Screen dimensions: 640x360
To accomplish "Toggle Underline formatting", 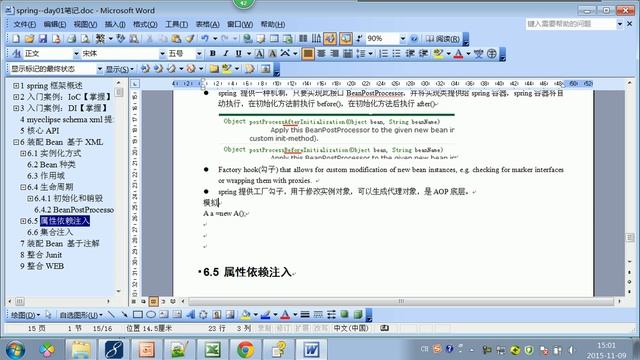I will tap(238, 53).
